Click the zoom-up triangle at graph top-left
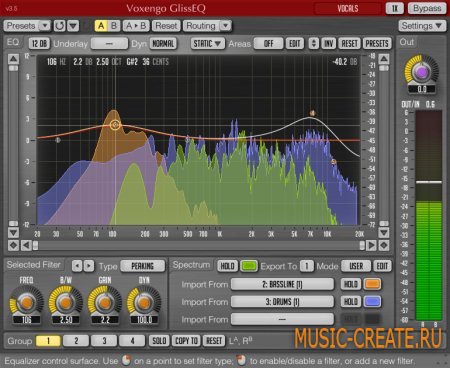The image size is (450, 368). [13, 59]
